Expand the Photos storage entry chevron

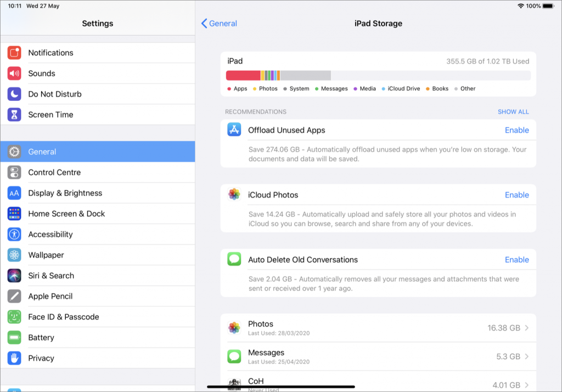coord(526,328)
